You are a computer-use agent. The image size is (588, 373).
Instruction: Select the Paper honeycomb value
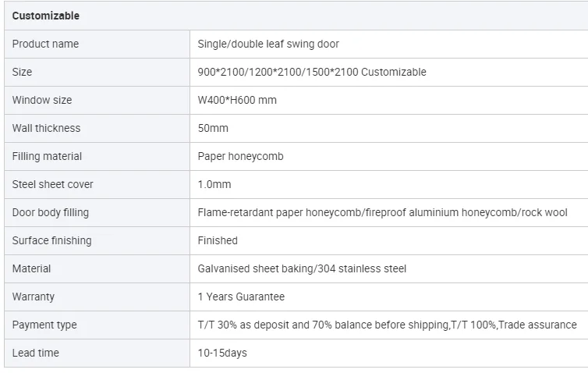click(240, 156)
